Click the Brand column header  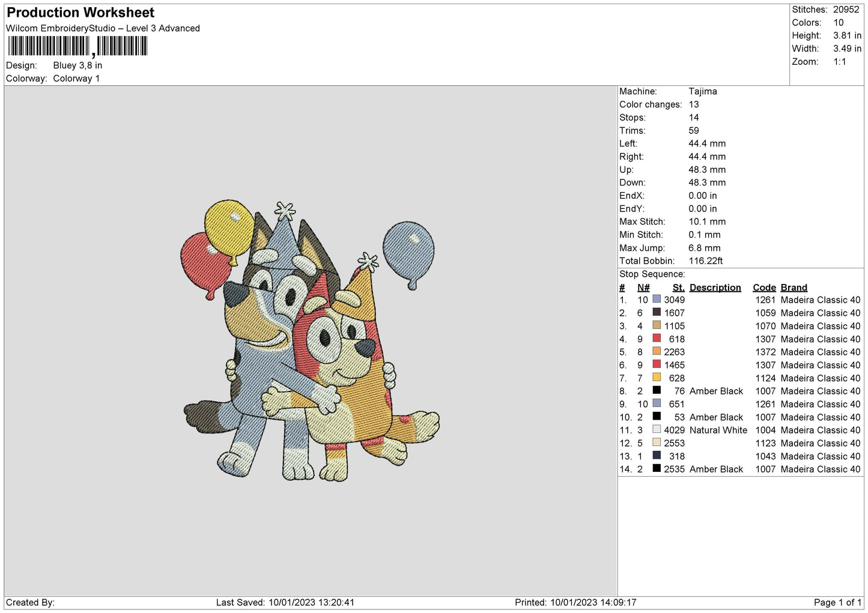pos(794,288)
